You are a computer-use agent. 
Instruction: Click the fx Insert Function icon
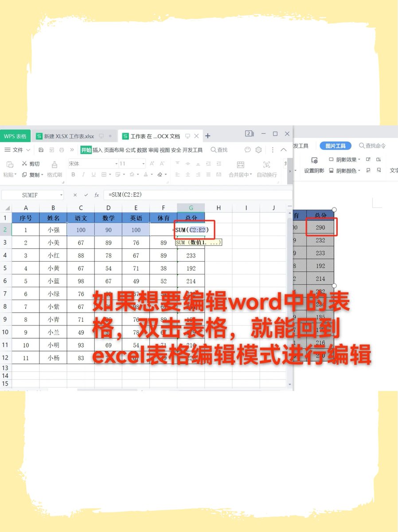pos(97,195)
